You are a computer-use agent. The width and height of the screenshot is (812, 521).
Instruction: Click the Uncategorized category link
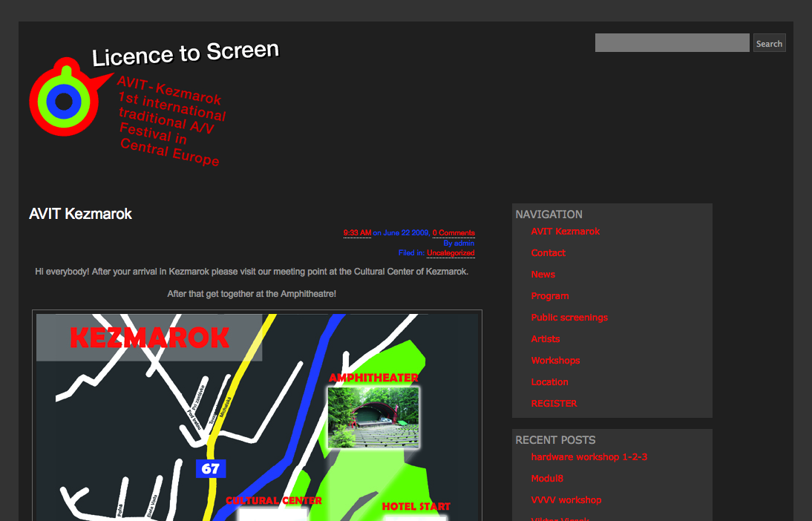click(451, 253)
